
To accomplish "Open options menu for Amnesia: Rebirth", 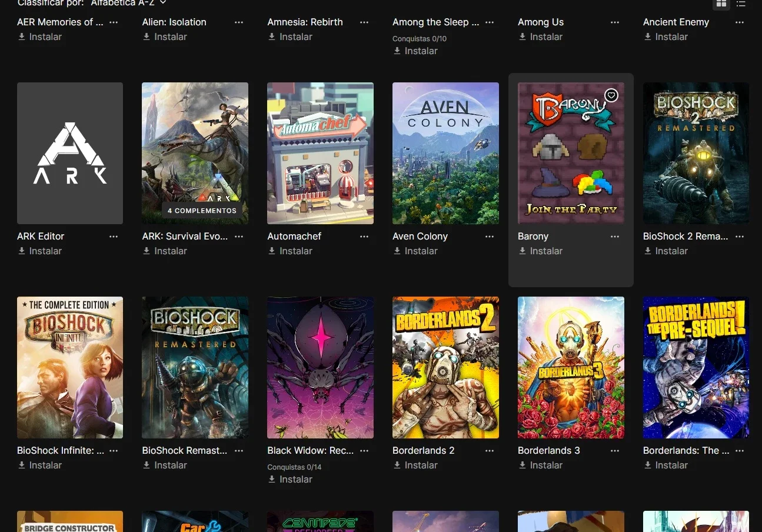I will pyautogui.click(x=364, y=22).
